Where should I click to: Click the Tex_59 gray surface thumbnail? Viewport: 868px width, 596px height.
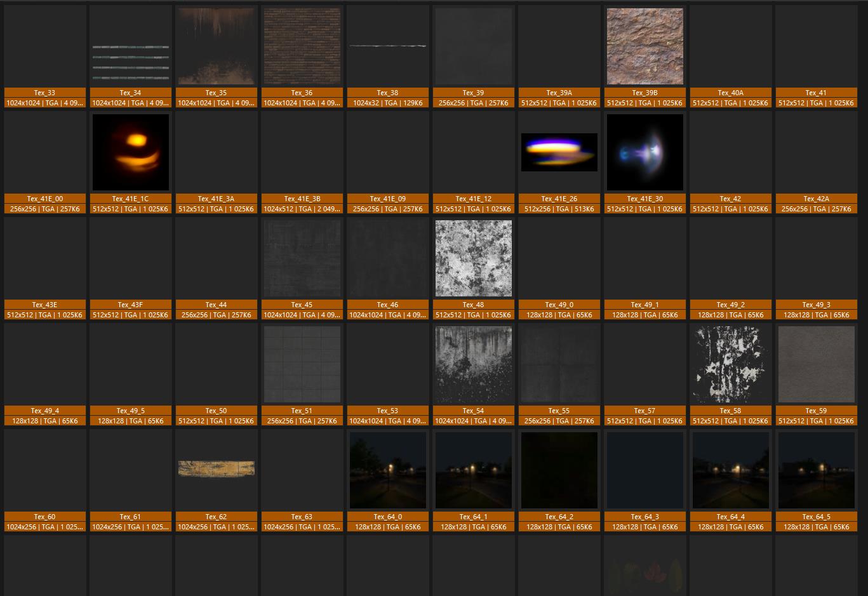click(x=816, y=364)
